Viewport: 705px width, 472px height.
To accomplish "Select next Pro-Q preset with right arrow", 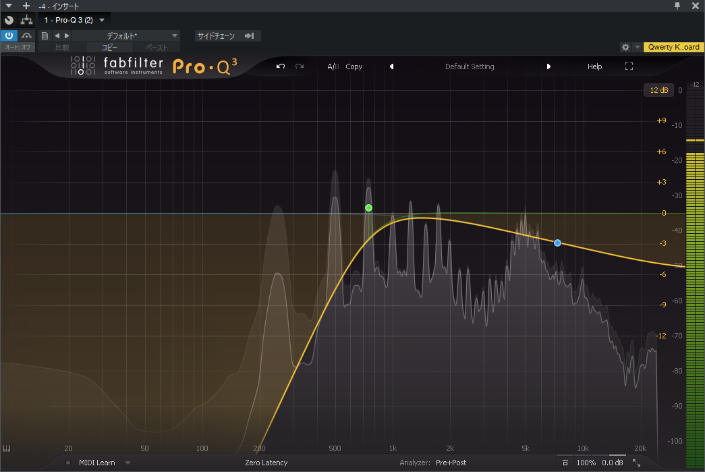I will [548, 67].
